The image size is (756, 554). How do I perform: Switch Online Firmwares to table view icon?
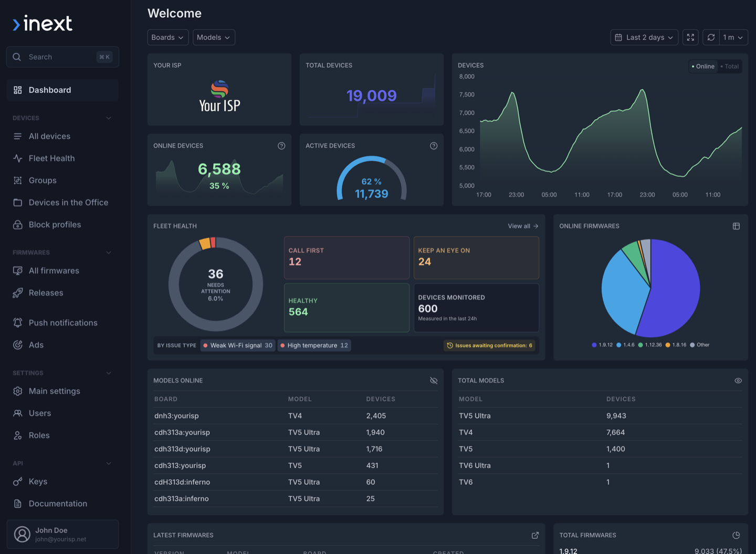(736, 226)
